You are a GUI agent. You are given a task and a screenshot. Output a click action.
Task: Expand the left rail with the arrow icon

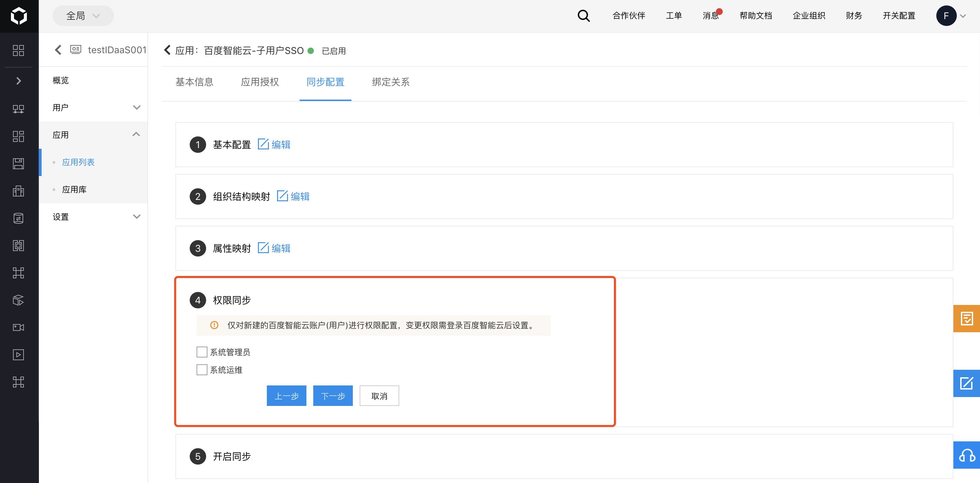click(18, 80)
